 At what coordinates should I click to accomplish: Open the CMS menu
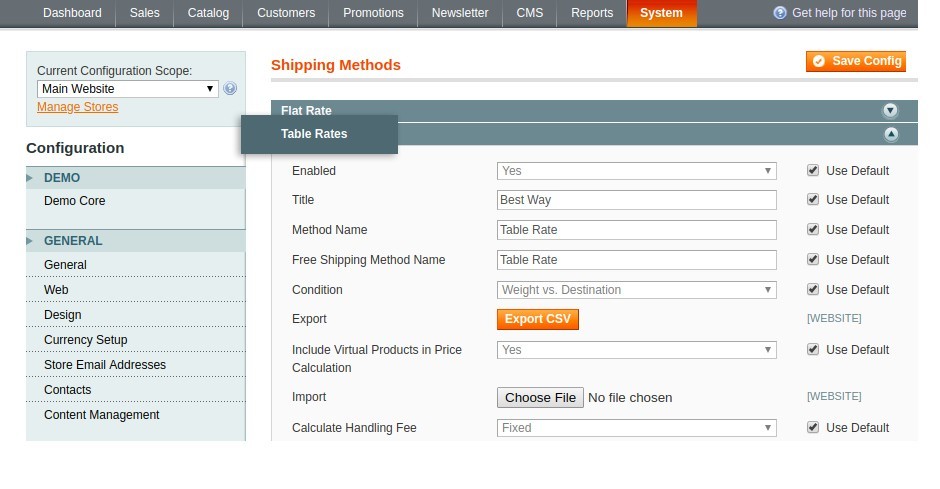[529, 13]
